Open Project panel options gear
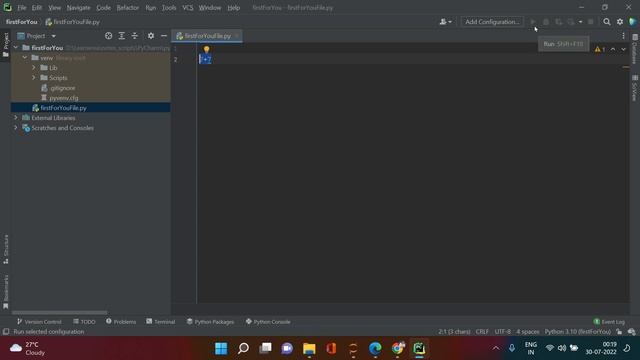 151,36
